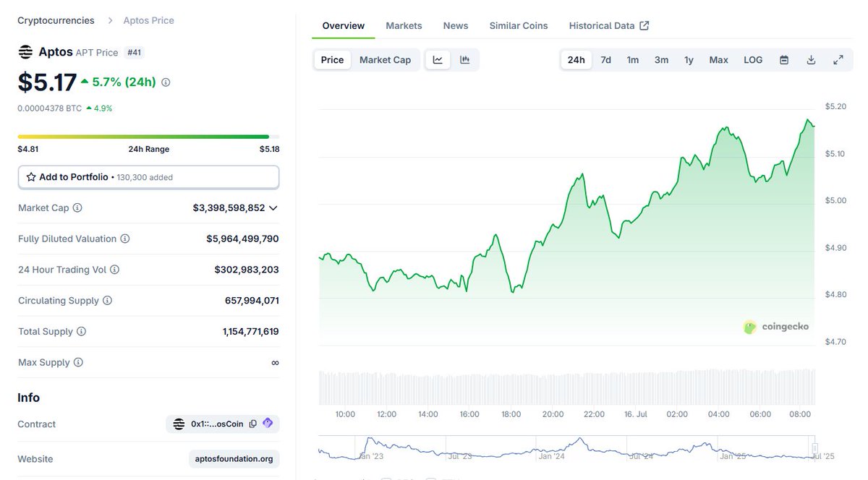Image resolution: width=868 pixels, height=480 pixels.
Task: Click the Aptos coin logo
Action: coord(25,52)
